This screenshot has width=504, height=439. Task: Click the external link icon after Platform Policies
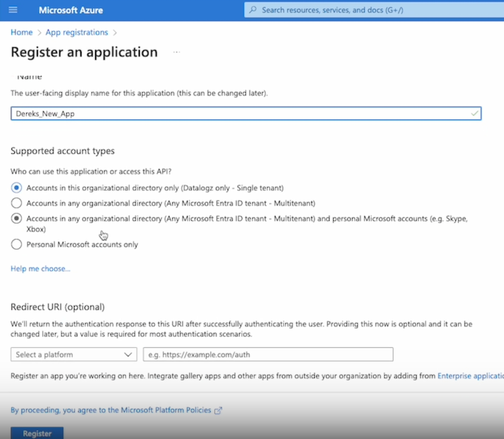218,411
